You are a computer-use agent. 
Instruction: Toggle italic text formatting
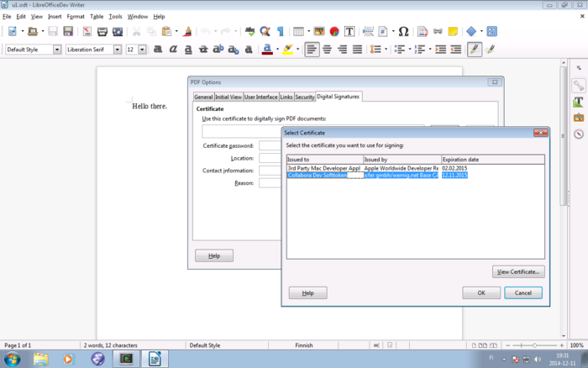(172, 50)
